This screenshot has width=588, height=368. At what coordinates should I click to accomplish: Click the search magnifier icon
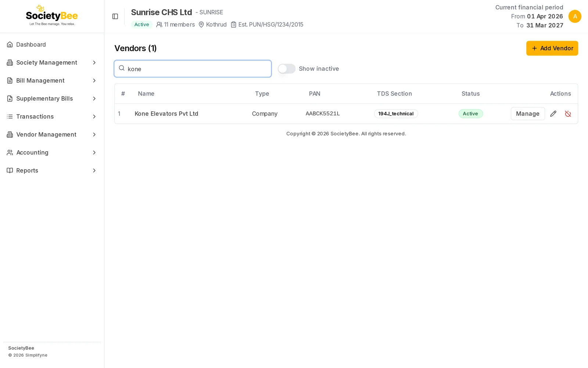click(x=122, y=68)
